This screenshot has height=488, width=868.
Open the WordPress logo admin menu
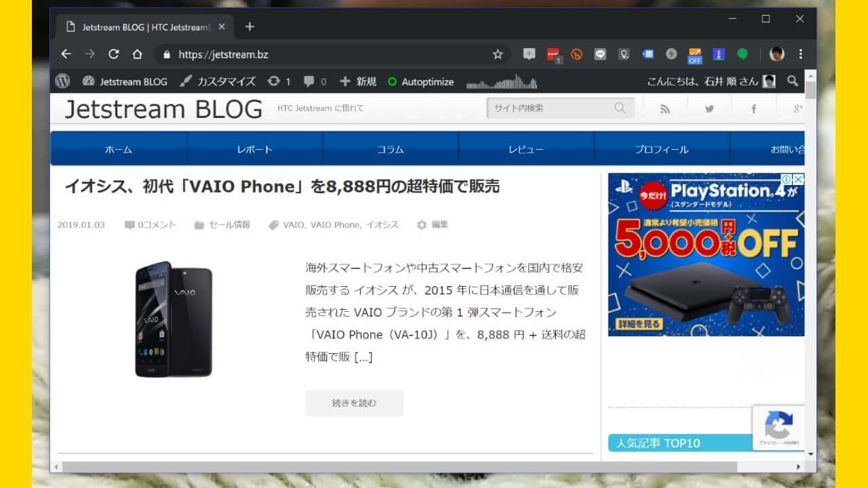pos(63,81)
